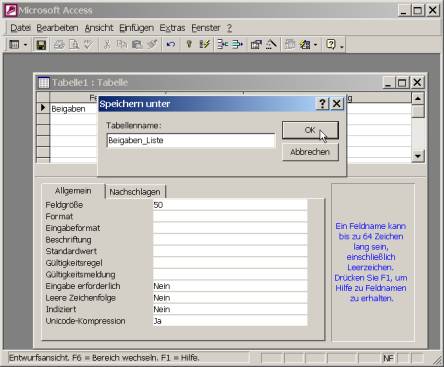The image size is (444, 367).
Task: Click the Indiziert Nein value
Action: pyautogui.click(x=230, y=309)
